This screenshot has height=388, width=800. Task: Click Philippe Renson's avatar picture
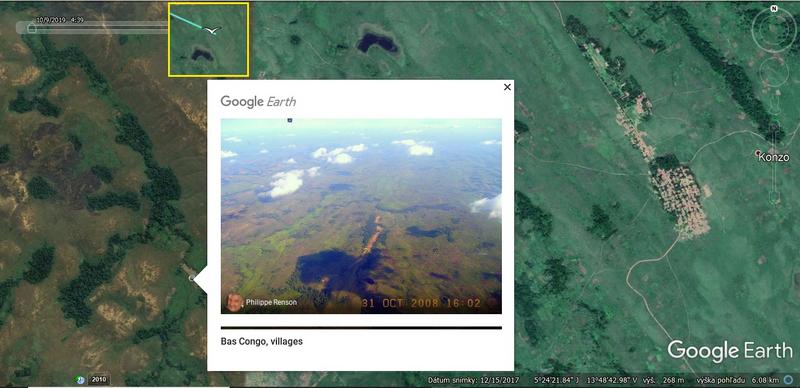(x=234, y=302)
